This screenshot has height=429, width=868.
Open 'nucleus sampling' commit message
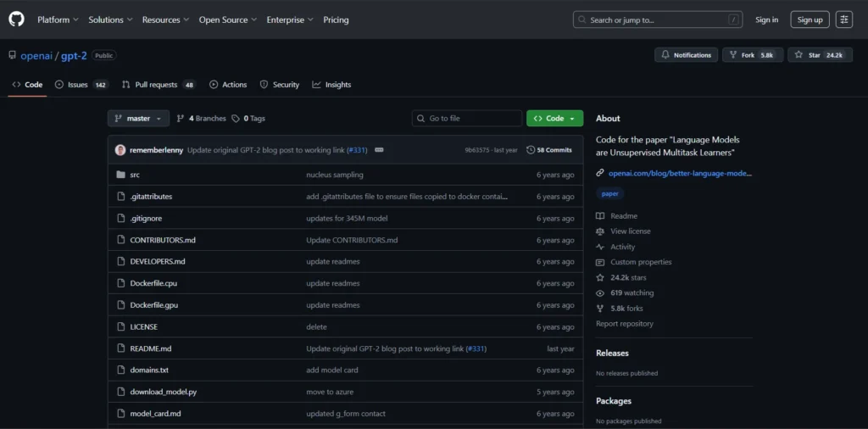pos(335,175)
